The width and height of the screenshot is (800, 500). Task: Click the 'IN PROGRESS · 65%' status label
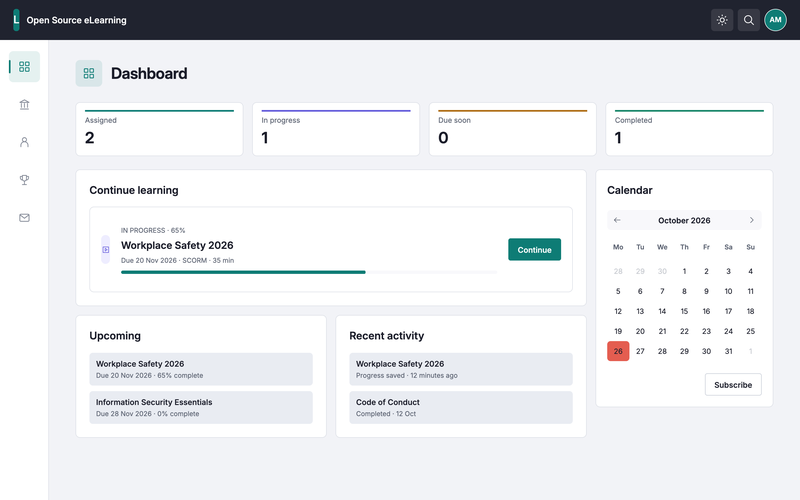click(x=153, y=231)
